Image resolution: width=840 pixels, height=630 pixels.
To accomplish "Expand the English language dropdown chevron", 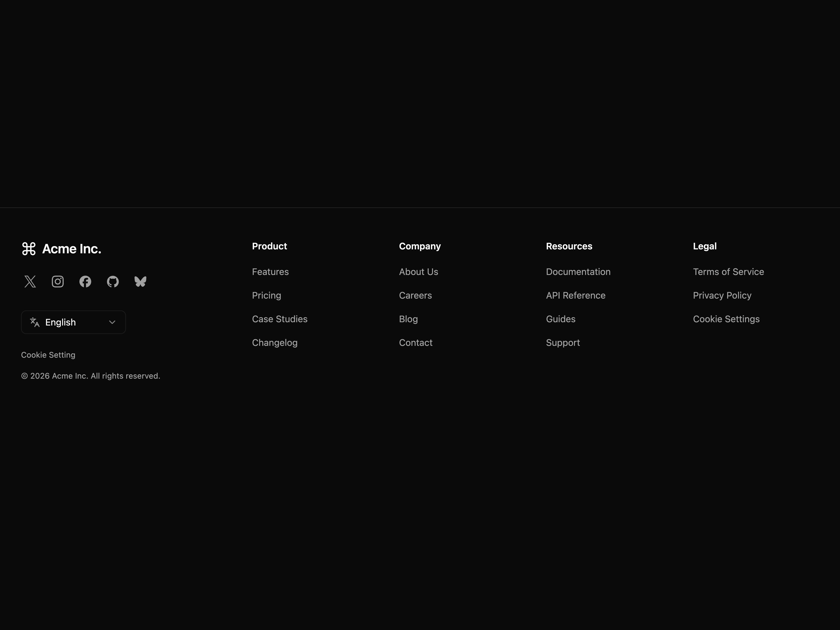I will point(112,322).
